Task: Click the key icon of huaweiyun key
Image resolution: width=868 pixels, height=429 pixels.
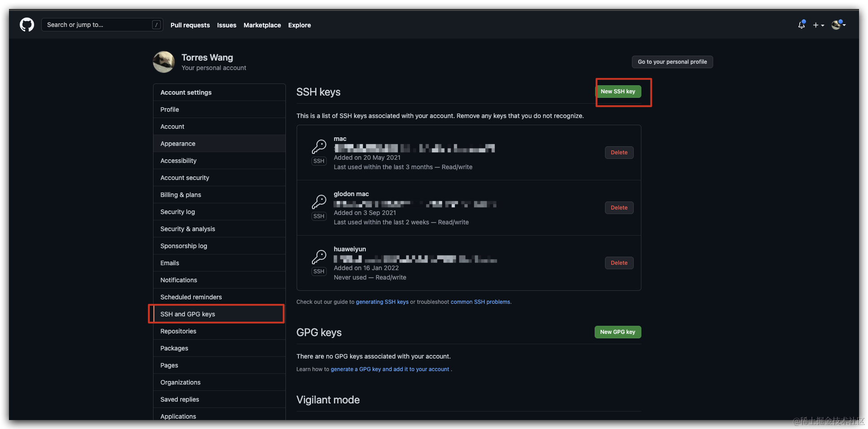Action: click(x=319, y=257)
